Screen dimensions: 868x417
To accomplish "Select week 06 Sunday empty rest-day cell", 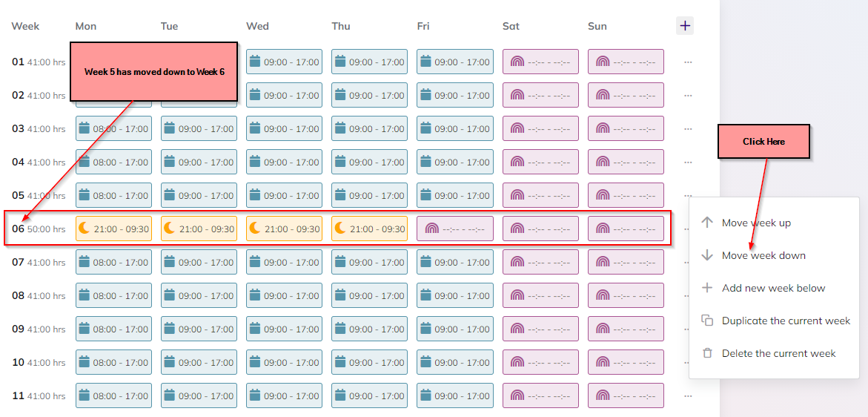I will tap(626, 229).
